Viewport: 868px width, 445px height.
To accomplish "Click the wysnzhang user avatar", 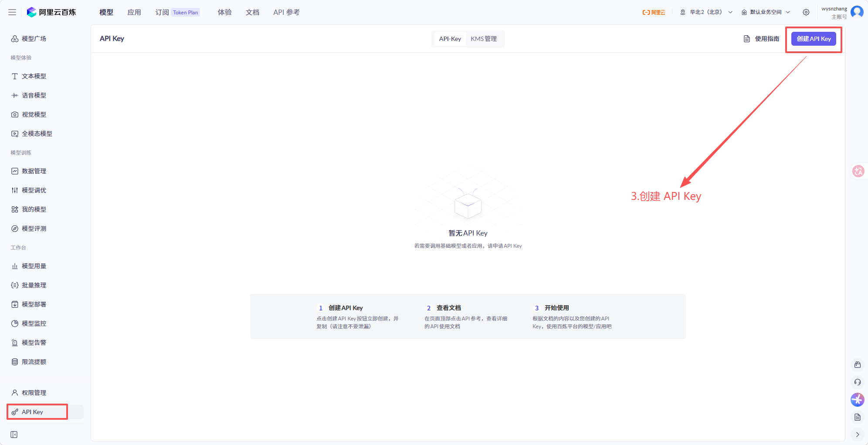I will (x=857, y=12).
